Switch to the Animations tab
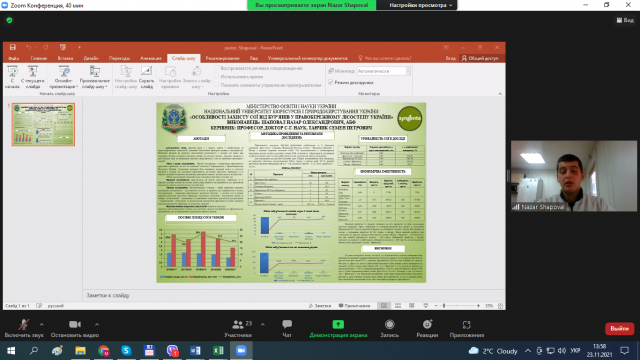 (151, 58)
